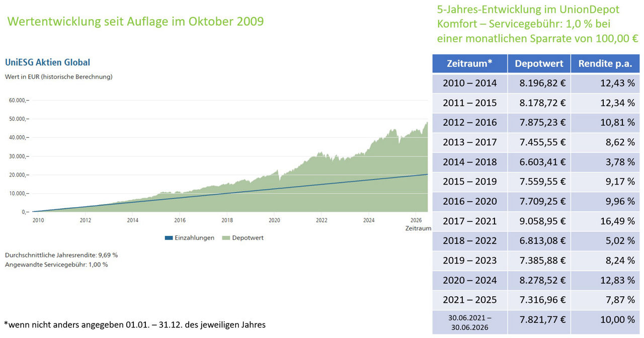The image size is (644, 338).
Task: Click 'Angewandte Servicegebühr: 1,00 %' text
Action: click(x=56, y=264)
